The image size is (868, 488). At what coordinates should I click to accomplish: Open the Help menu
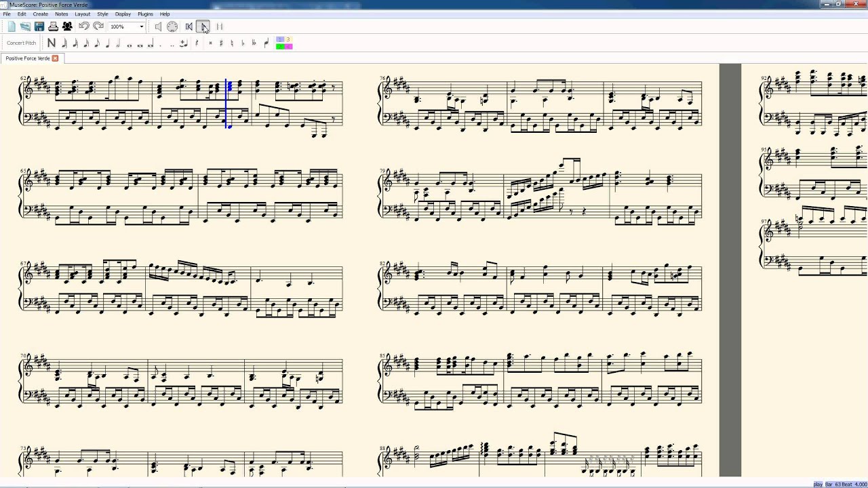[x=165, y=14]
